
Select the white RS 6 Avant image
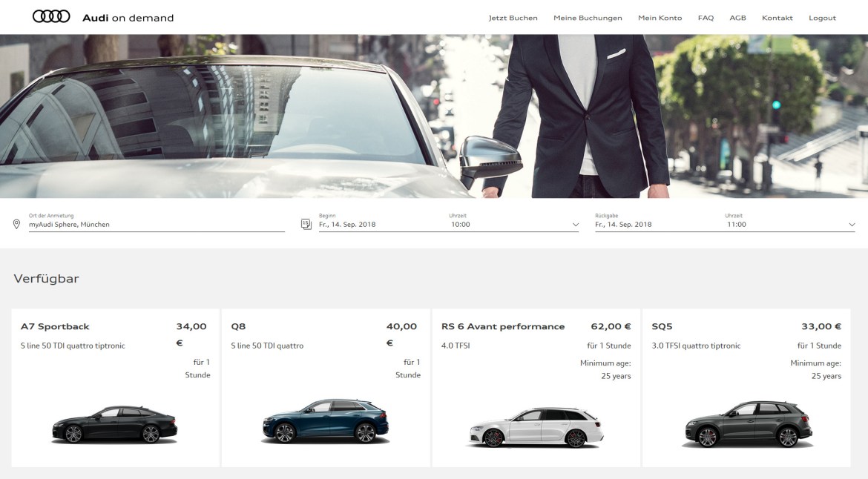click(536, 428)
